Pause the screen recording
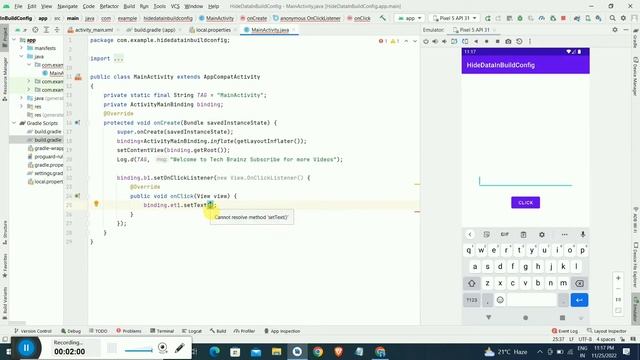640x360 pixels. coord(27,348)
